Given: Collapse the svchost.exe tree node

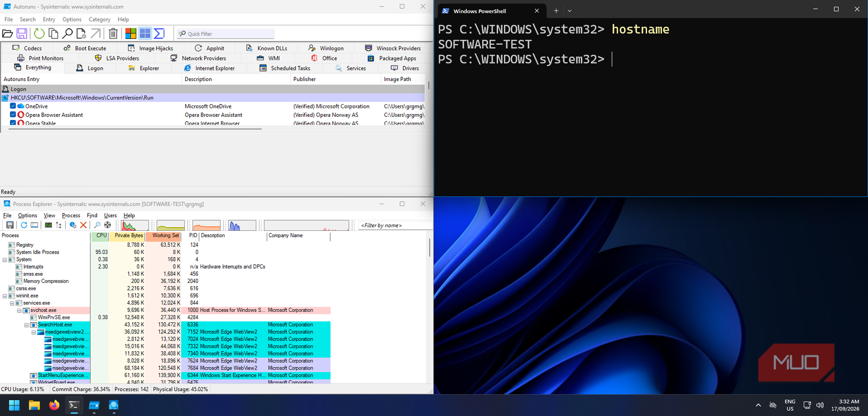Looking at the screenshot, I should (x=19, y=311).
